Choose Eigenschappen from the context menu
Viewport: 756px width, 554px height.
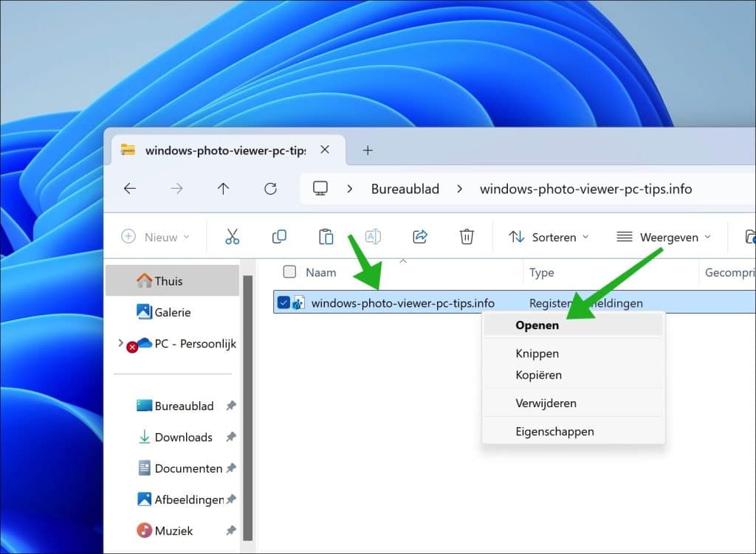[x=573, y=431]
